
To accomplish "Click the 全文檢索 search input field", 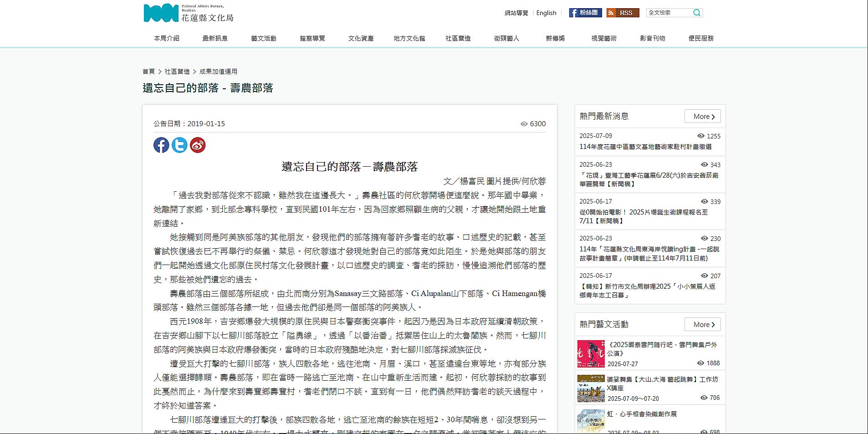I will pyautogui.click(x=668, y=13).
